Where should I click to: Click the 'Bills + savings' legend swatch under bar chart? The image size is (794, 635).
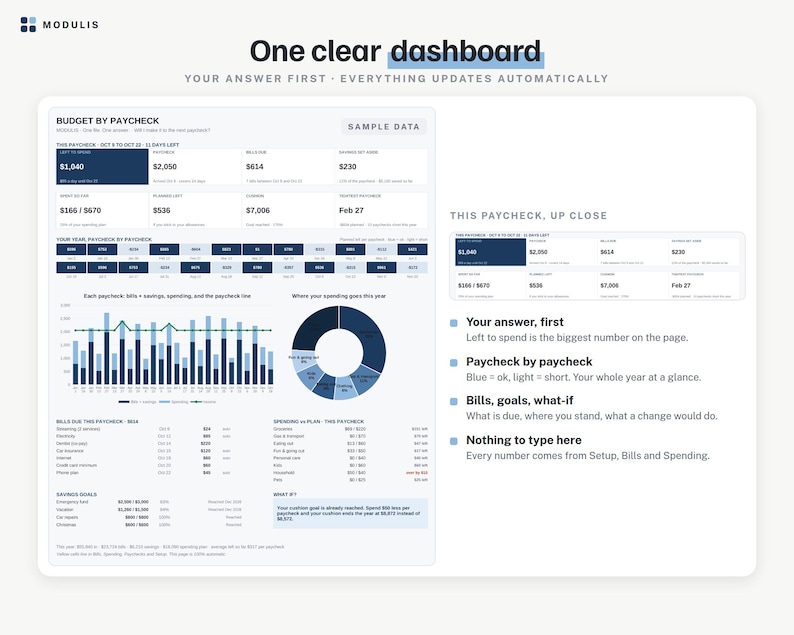click(124, 402)
